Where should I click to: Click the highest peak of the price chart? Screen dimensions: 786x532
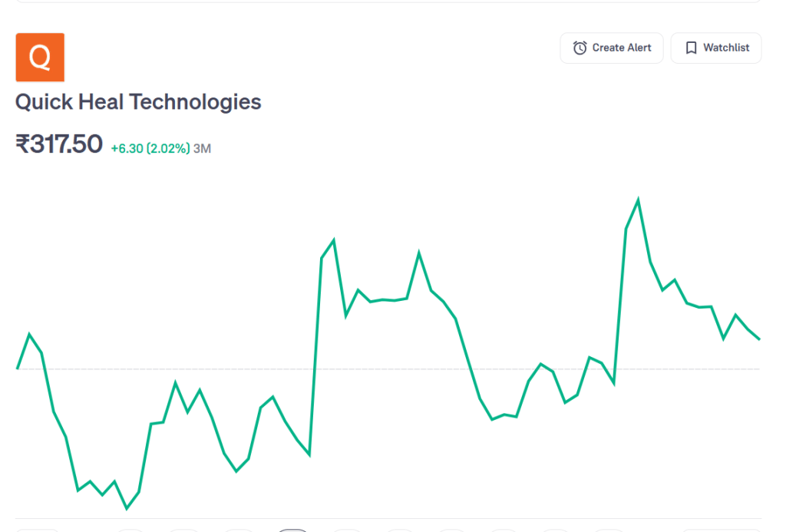click(638, 200)
